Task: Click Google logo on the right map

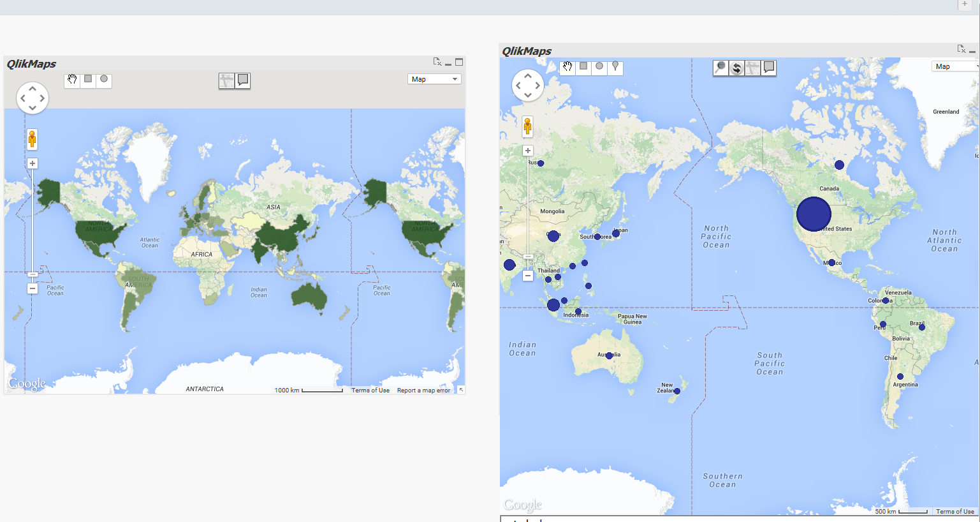Action: 523,505
